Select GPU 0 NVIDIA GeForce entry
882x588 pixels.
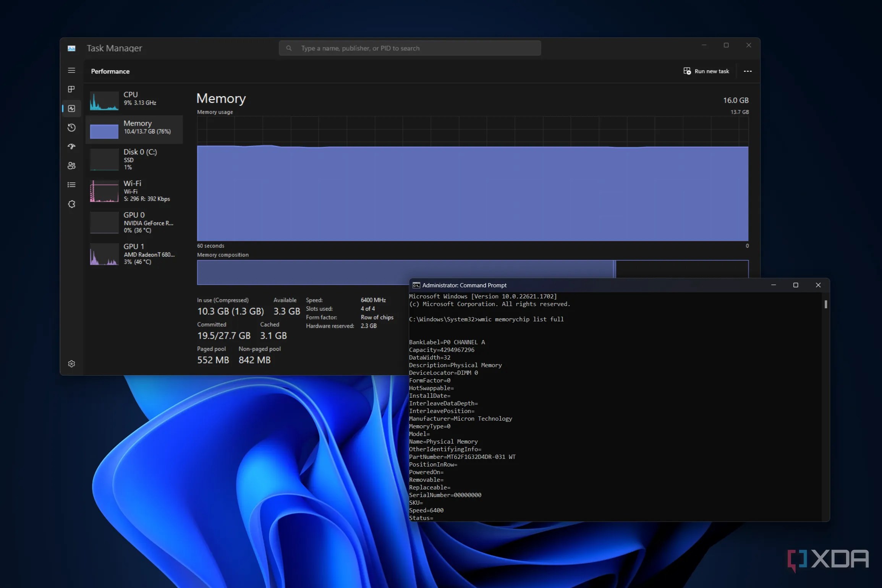(x=134, y=222)
